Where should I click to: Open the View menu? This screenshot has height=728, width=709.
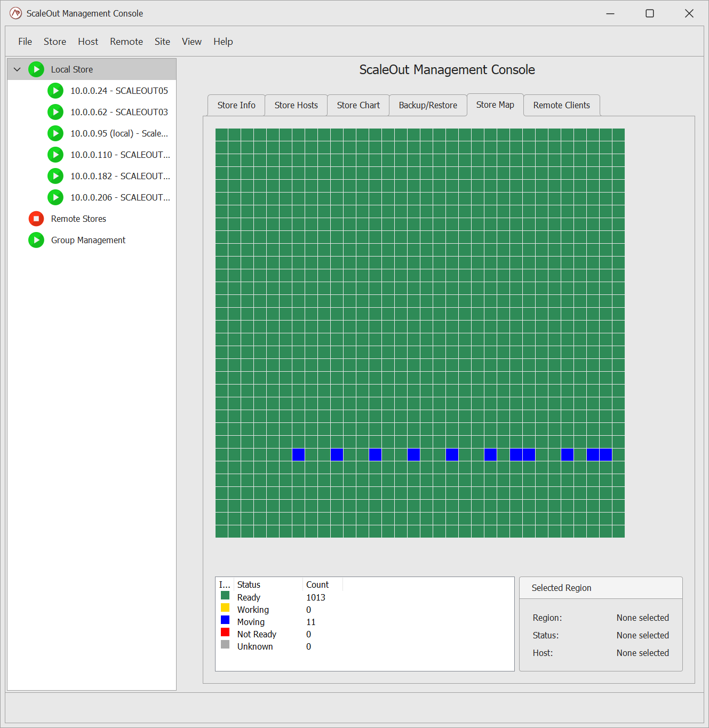(192, 42)
